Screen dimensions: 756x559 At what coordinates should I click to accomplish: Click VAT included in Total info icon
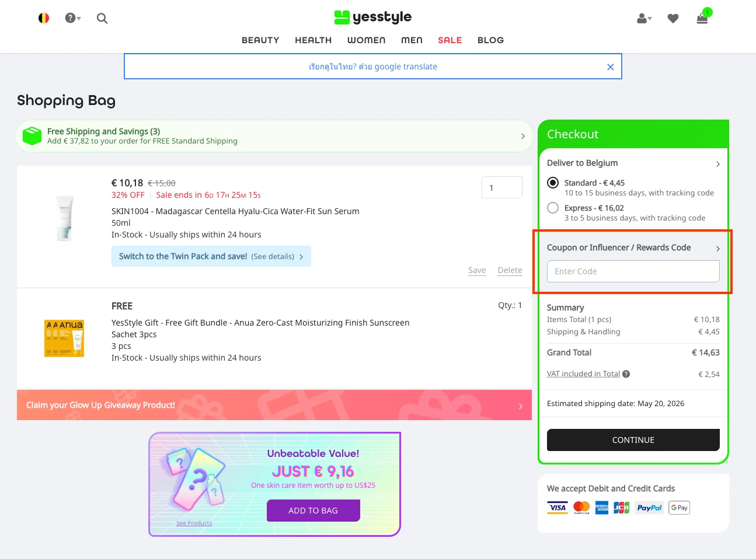[626, 374]
